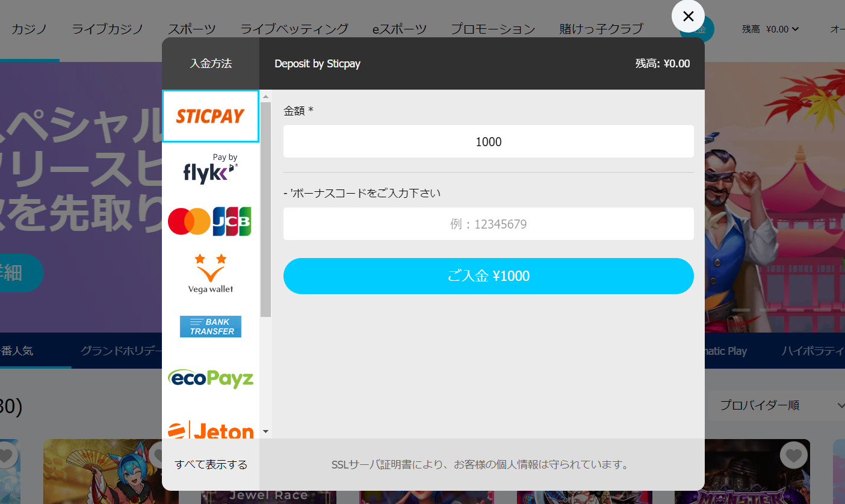Select the Sticpay payment method

coord(211,116)
